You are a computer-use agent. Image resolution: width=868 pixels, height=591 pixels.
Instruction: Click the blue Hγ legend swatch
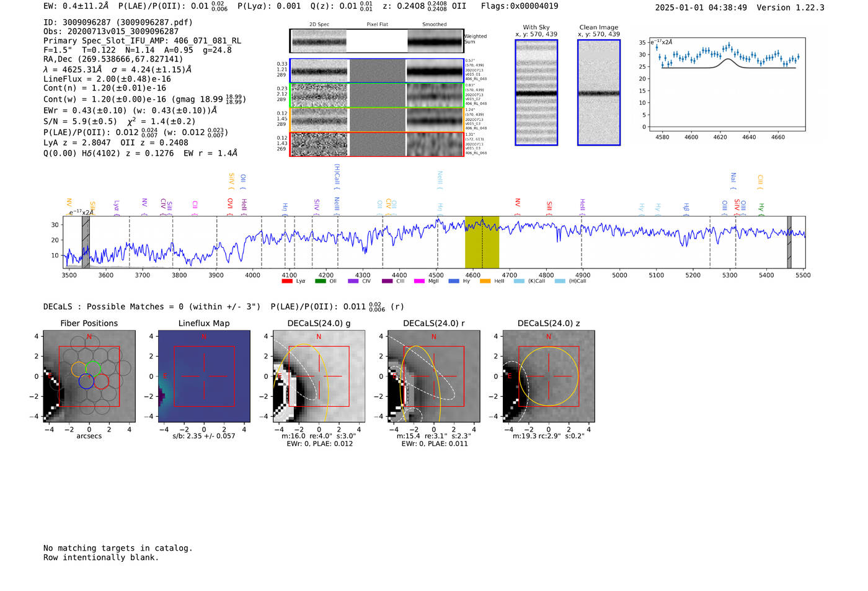[454, 282]
